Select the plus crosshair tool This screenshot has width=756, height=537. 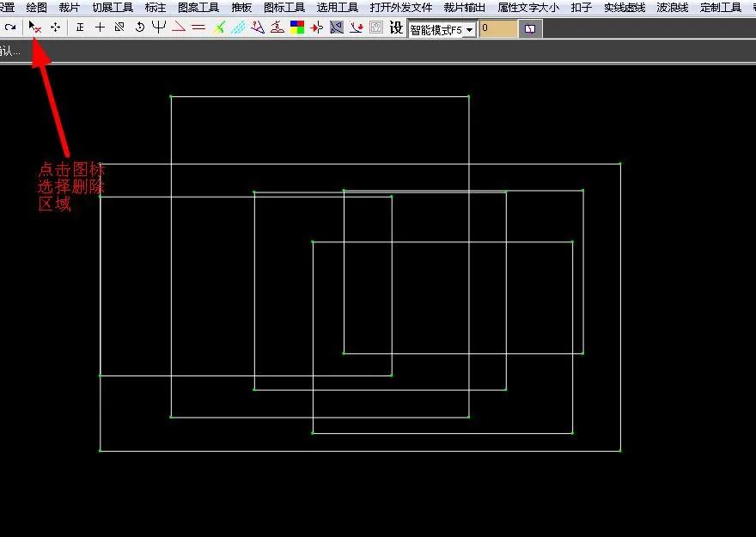coord(100,27)
